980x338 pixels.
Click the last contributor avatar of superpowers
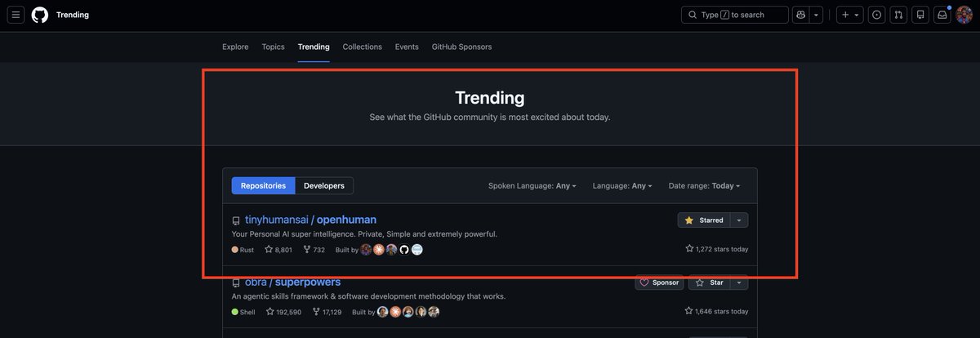[x=434, y=312]
